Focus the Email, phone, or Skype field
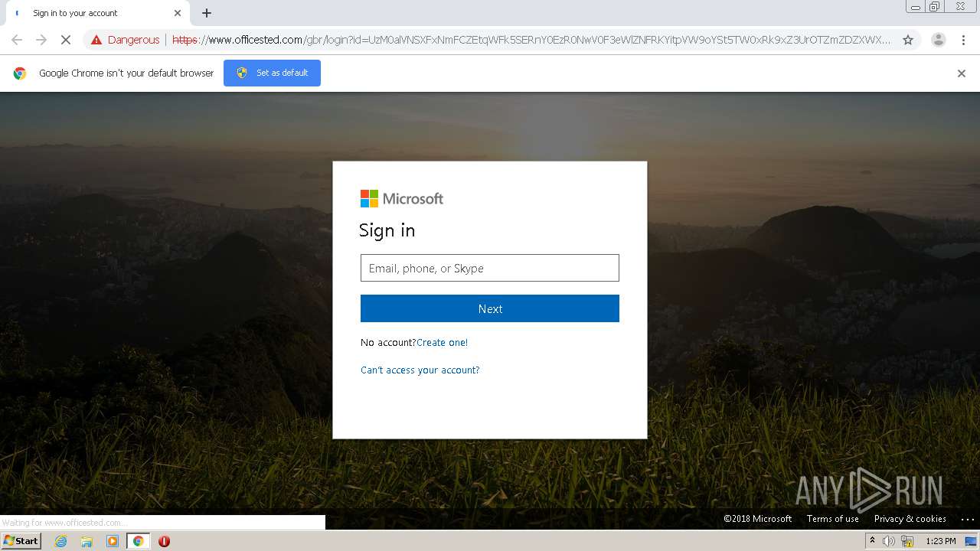Screen dimensions: 980x551 pyautogui.click(x=490, y=268)
